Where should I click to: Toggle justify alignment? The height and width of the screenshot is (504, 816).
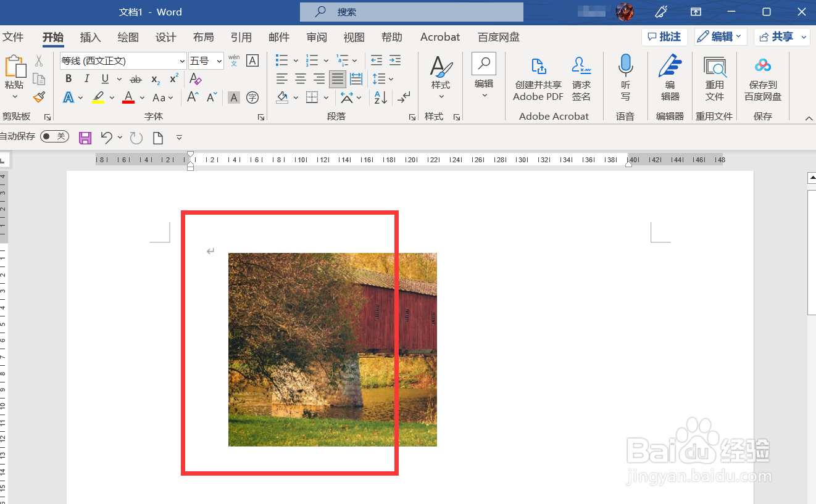(338, 79)
